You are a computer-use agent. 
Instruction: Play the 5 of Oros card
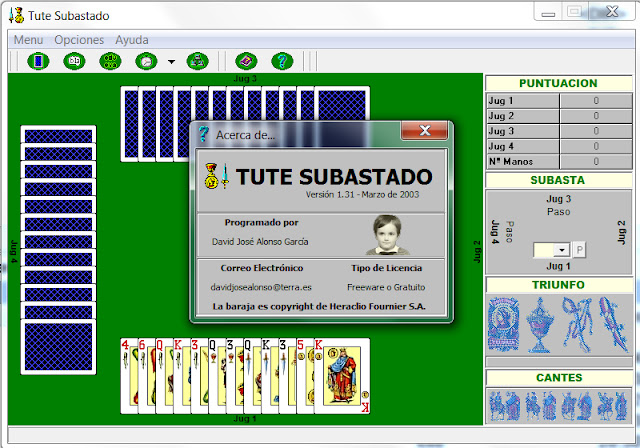pos(304,376)
